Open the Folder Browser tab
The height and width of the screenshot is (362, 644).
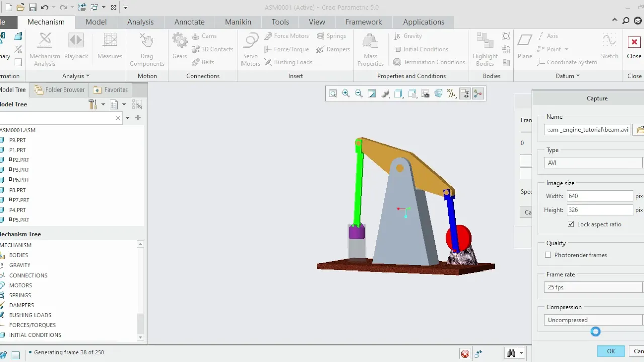pos(59,89)
